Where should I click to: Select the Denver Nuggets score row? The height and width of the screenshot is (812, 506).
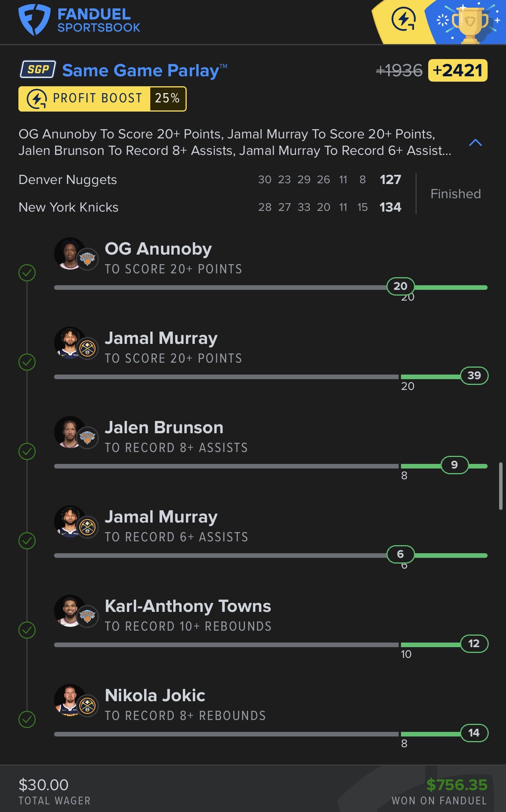(x=209, y=180)
